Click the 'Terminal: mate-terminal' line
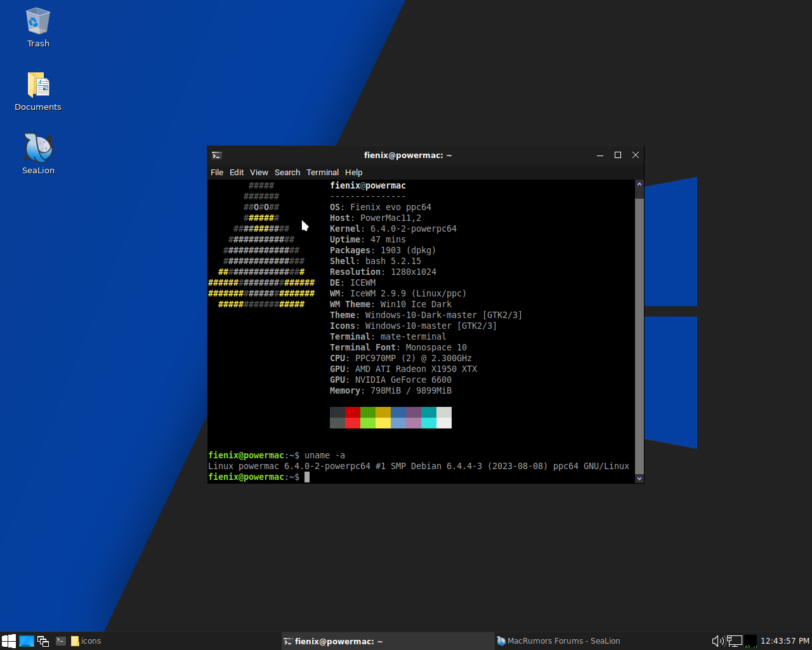Screen dimensions: 812x650 [x=388, y=336]
